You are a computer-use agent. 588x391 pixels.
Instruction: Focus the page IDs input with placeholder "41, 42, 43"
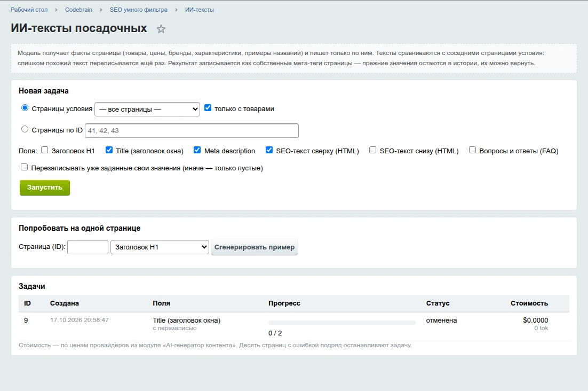(192, 130)
